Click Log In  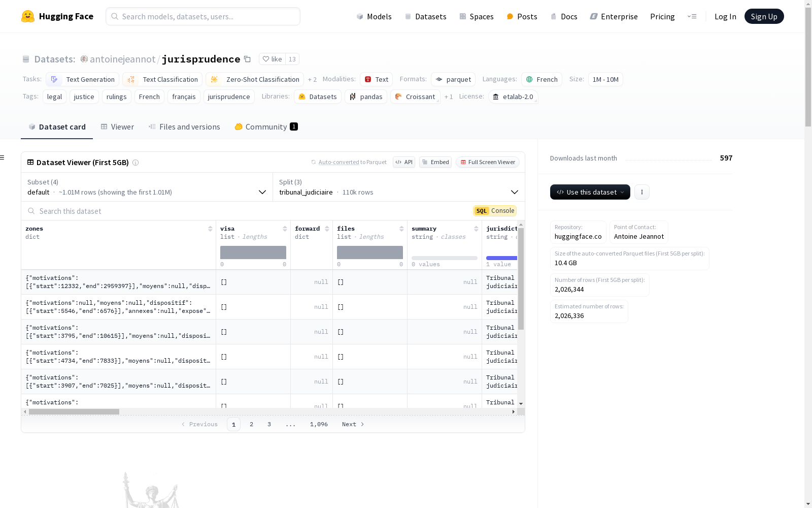pos(725,16)
